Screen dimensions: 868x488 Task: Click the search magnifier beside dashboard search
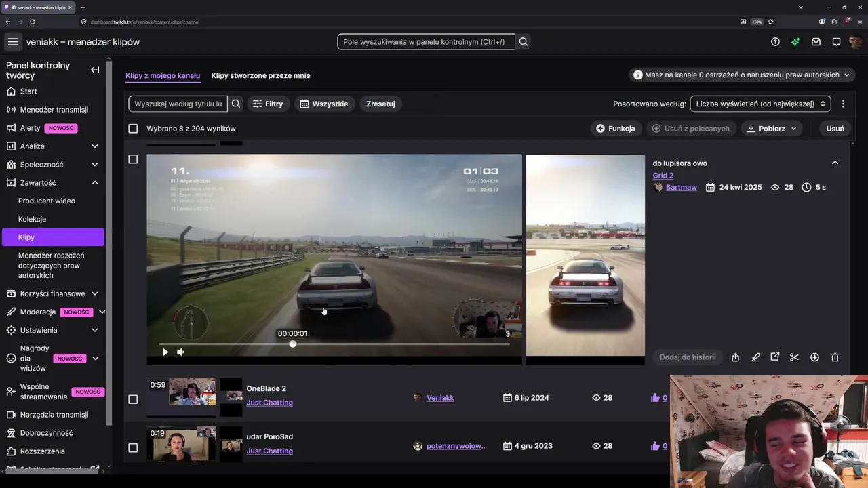pyautogui.click(x=523, y=42)
